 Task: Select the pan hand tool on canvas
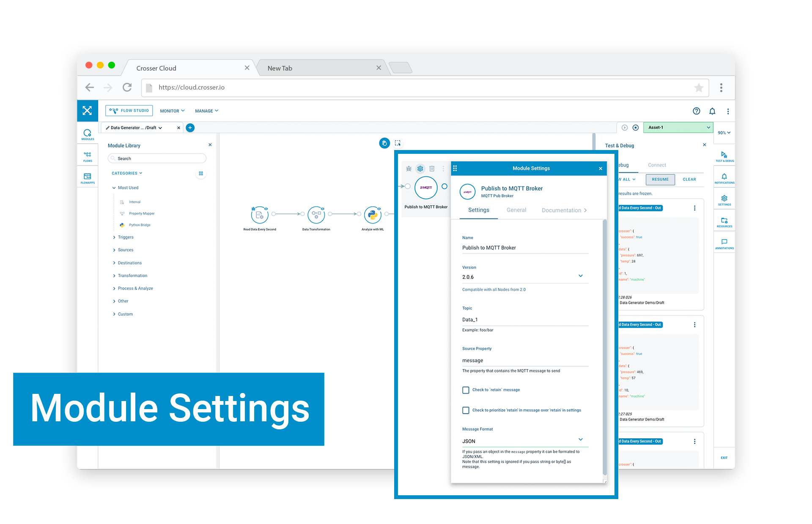384,143
